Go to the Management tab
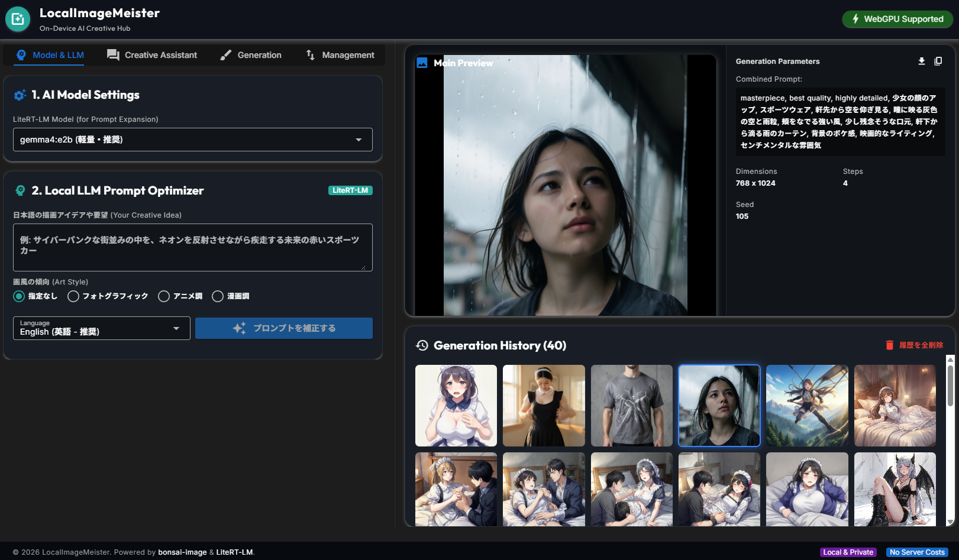 pyautogui.click(x=340, y=55)
